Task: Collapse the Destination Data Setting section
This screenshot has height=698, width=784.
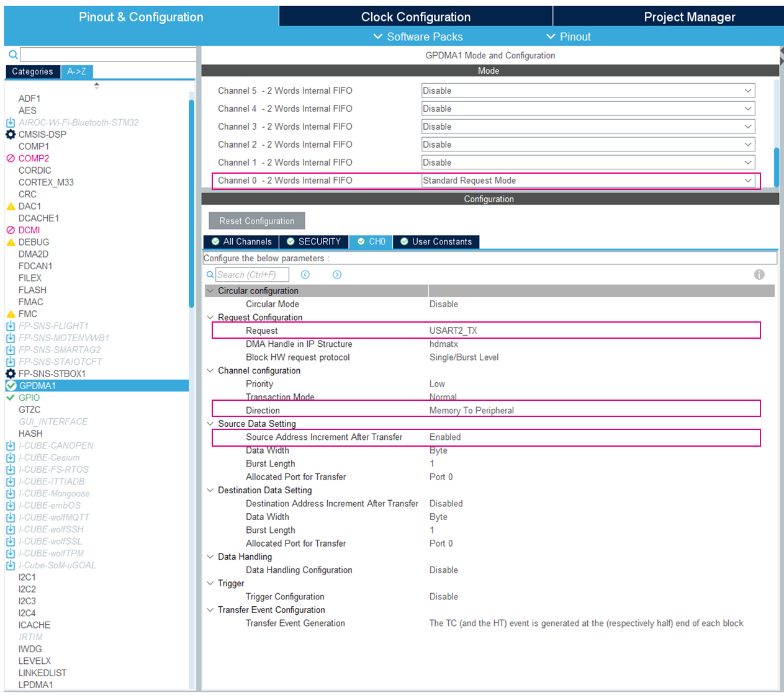Action: 210,490
